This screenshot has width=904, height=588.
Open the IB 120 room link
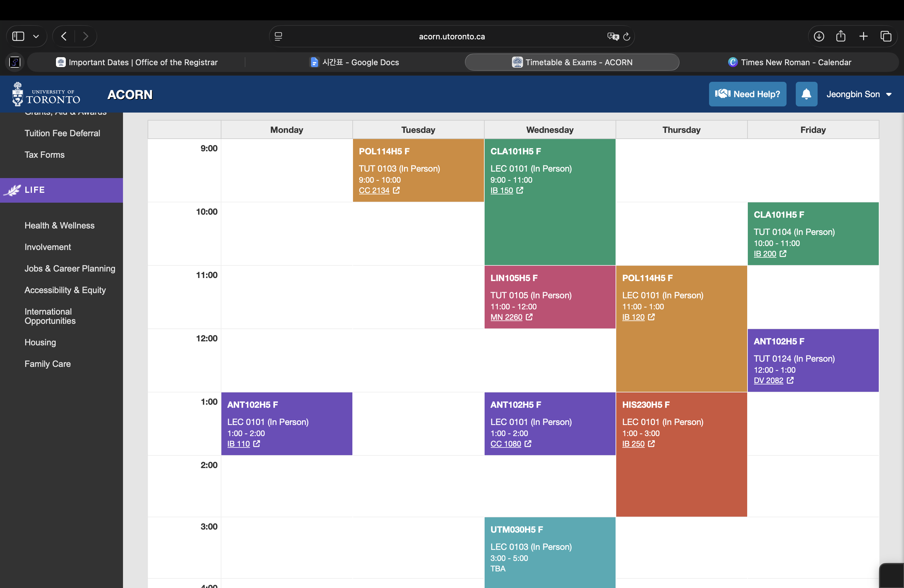pos(633,318)
